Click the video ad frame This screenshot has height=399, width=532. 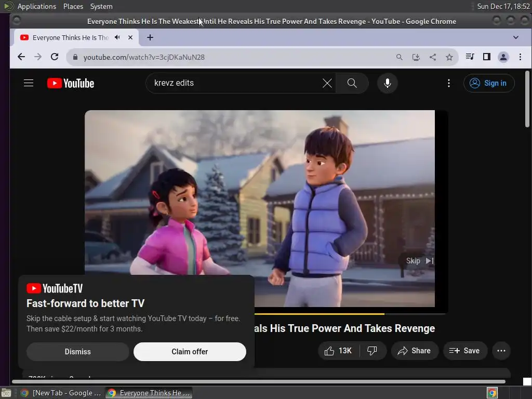coord(260,208)
